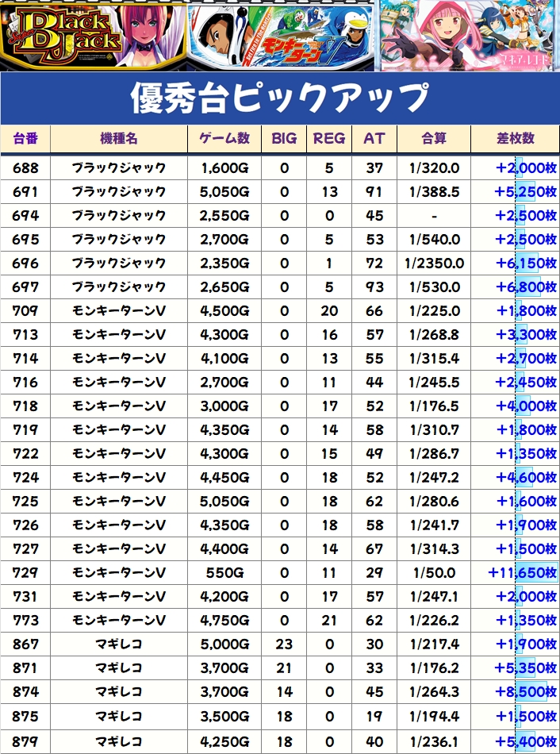Click the 優秀台ピックアップ title banner
The width and height of the screenshot is (560, 754).
coord(280,98)
